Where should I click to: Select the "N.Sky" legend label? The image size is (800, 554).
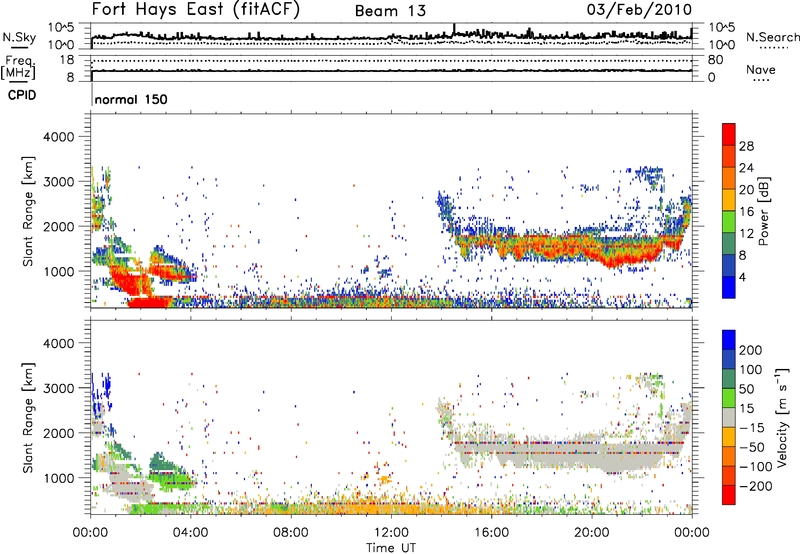pyautogui.click(x=19, y=37)
